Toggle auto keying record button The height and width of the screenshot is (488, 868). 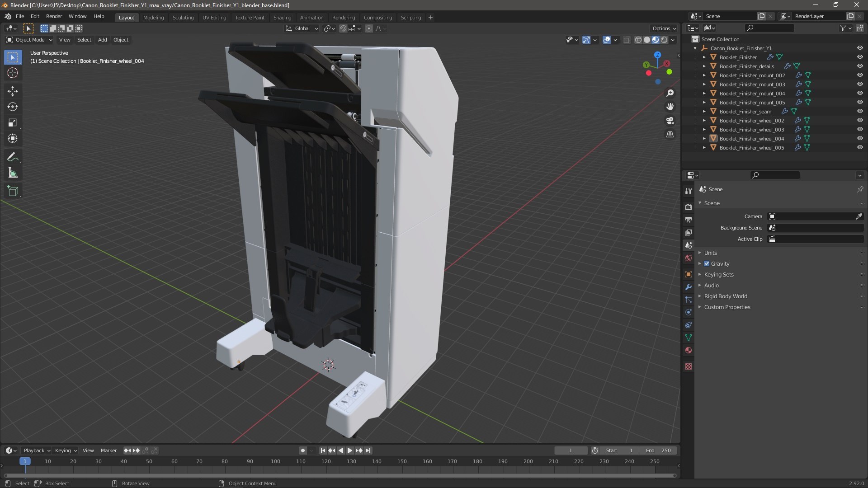click(302, 450)
